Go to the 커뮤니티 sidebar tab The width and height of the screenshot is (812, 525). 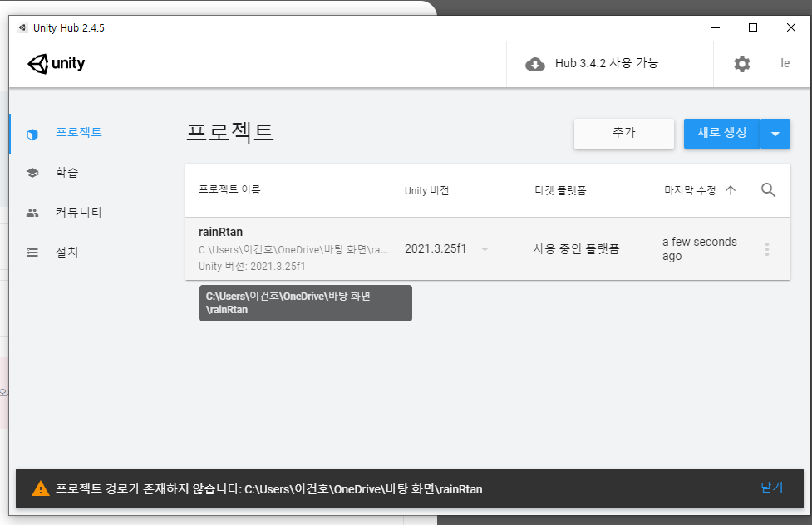click(x=79, y=212)
